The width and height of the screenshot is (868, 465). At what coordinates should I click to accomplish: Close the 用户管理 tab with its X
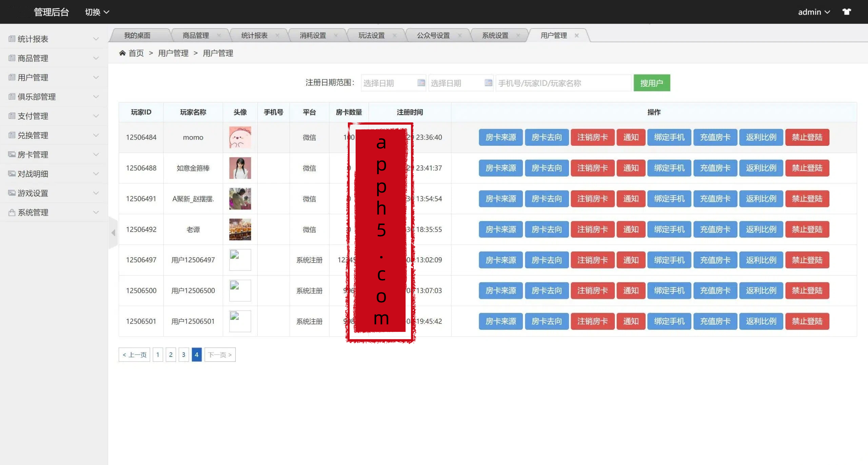point(576,35)
